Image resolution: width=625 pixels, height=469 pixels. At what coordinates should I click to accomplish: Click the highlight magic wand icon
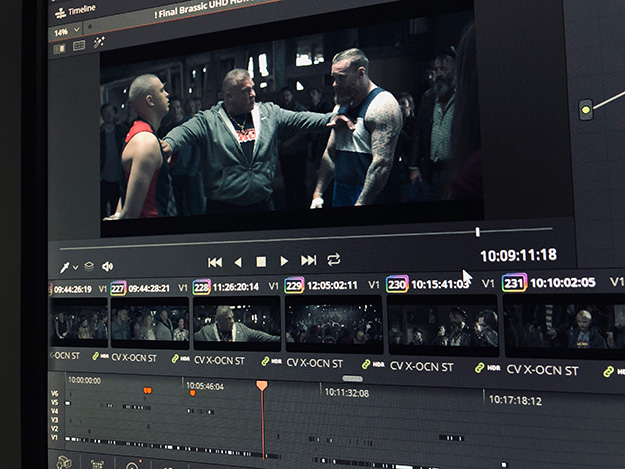(x=99, y=43)
